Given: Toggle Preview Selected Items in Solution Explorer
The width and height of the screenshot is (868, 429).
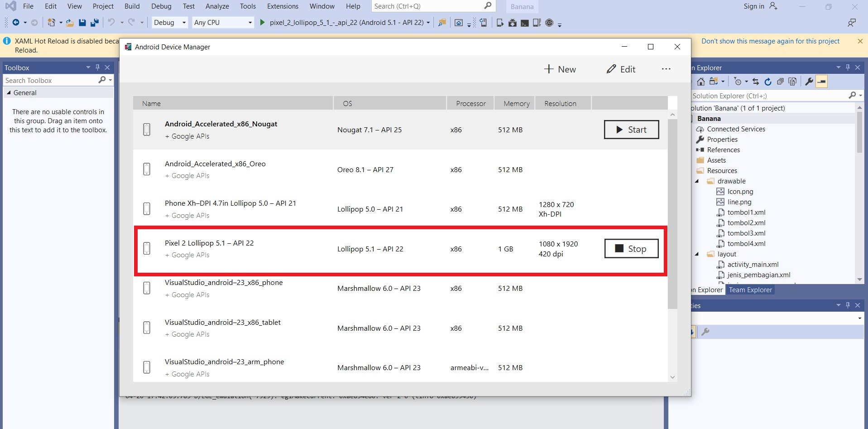Looking at the screenshot, I should [x=822, y=82].
